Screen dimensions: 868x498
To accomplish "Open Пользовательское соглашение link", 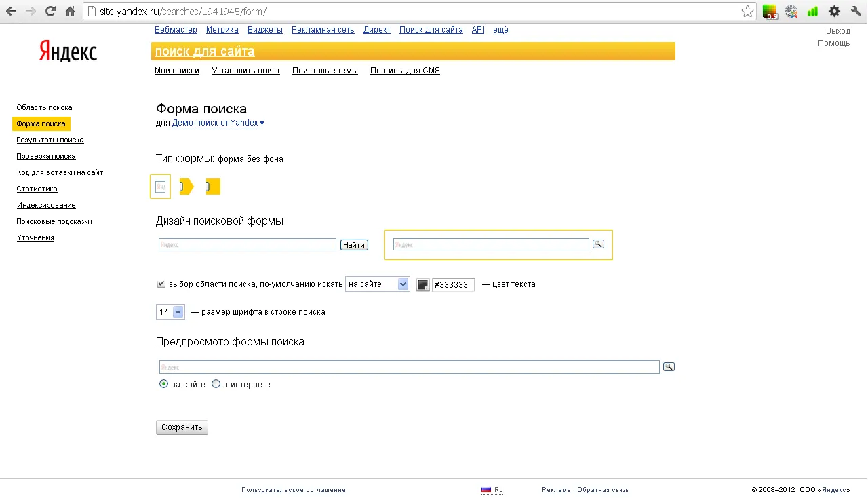I will [x=294, y=490].
